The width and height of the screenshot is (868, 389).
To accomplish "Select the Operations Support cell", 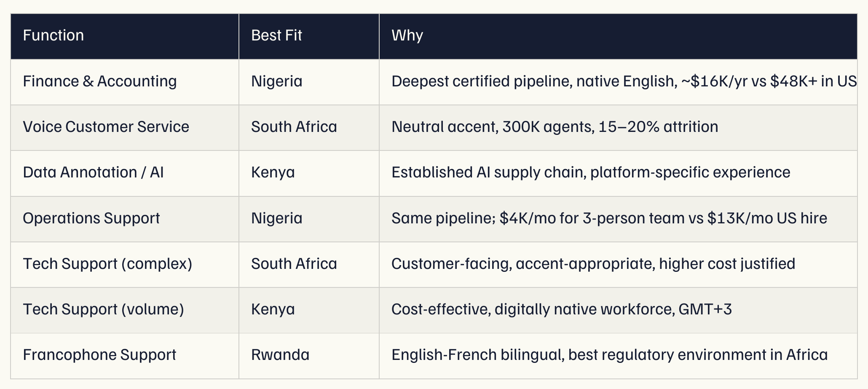I will point(125,219).
